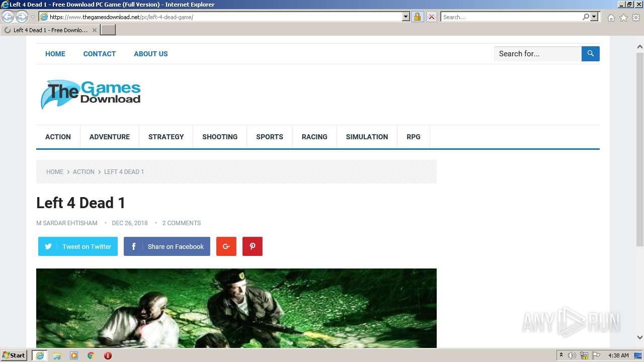This screenshot has height=362, width=644.
Task: Go back with the browser Back arrow
Action: [8, 17]
